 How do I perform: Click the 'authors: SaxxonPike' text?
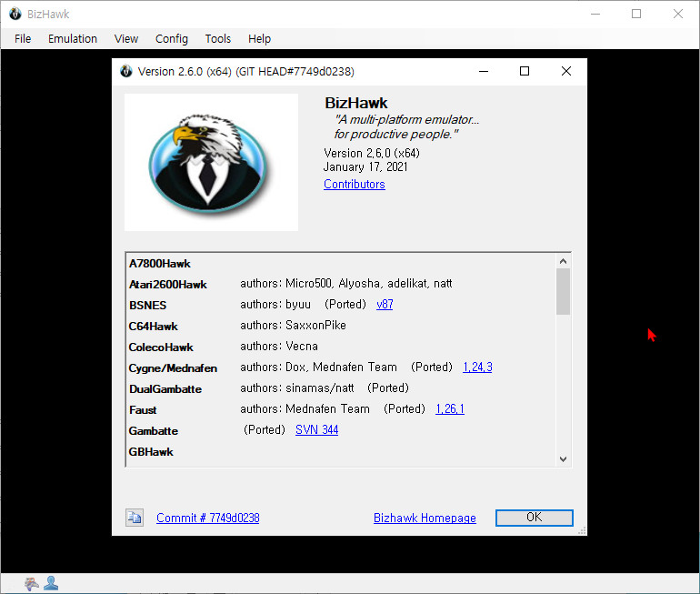tap(293, 325)
